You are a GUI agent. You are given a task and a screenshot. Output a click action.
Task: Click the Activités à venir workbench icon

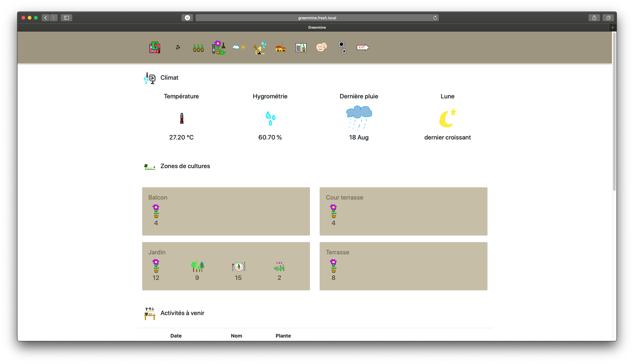click(x=150, y=314)
